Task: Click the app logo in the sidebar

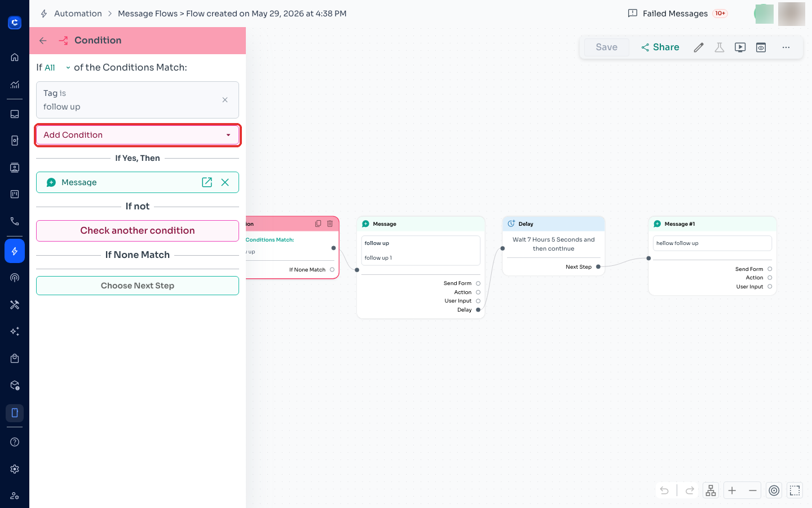Action: (15, 23)
